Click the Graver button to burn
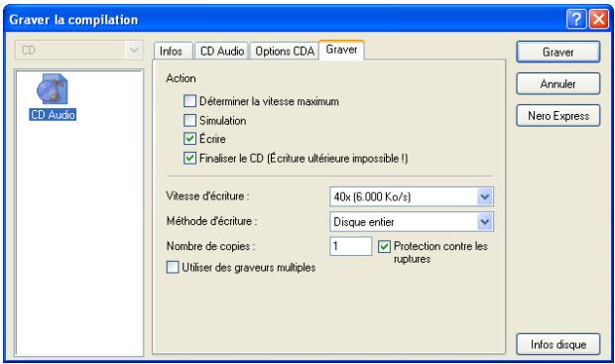This screenshot has height=364, width=615. pyautogui.click(x=558, y=52)
